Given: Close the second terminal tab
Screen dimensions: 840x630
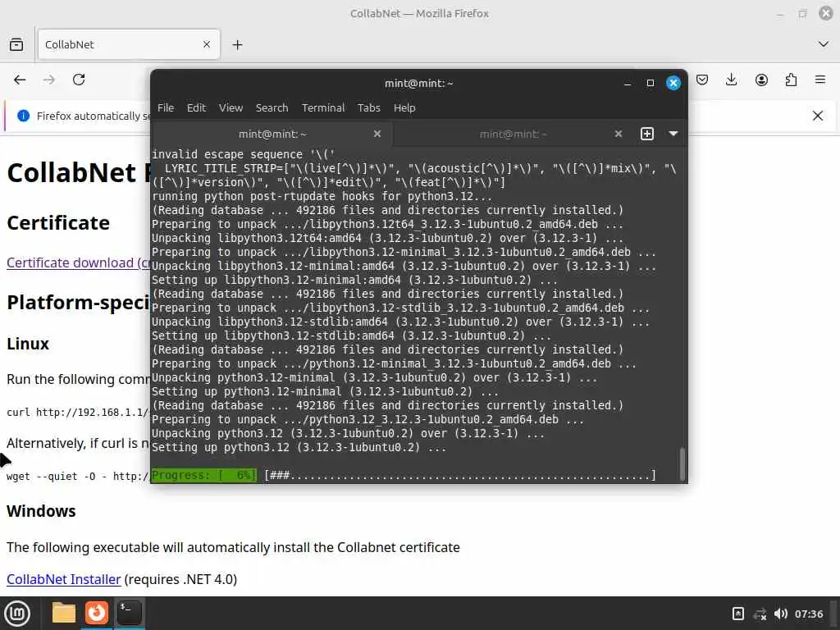Looking at the screenshot, I should (619, 134).
